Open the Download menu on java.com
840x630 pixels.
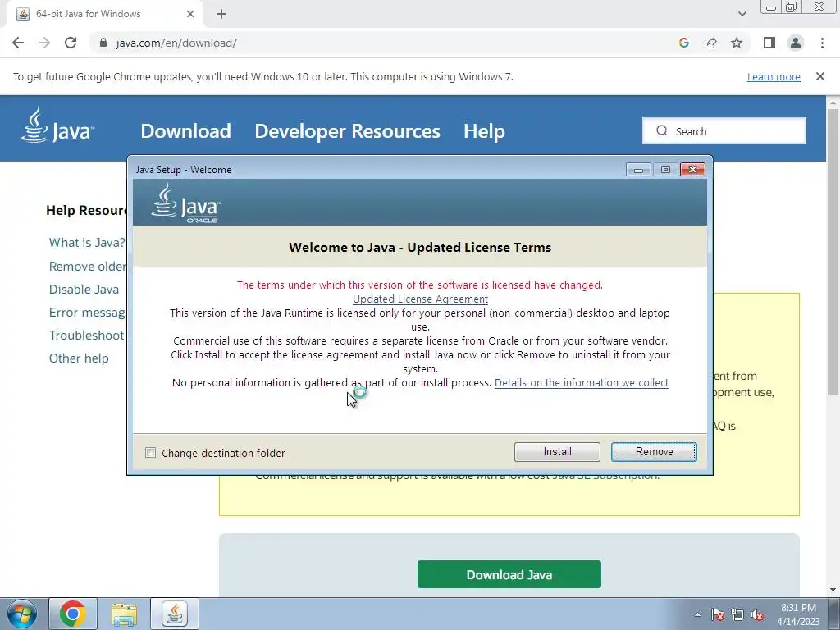(x=186, y=131)
